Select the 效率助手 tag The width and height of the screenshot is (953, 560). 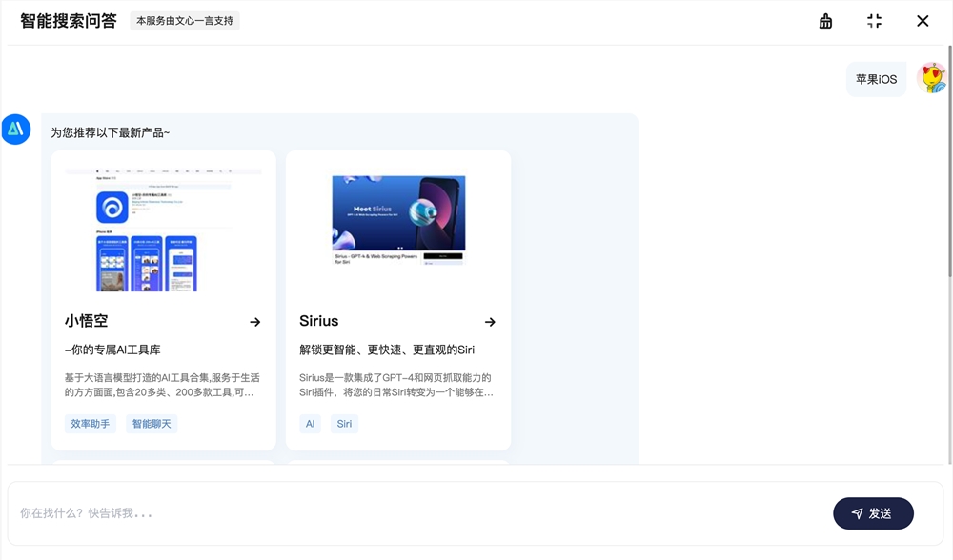[89, 423]
